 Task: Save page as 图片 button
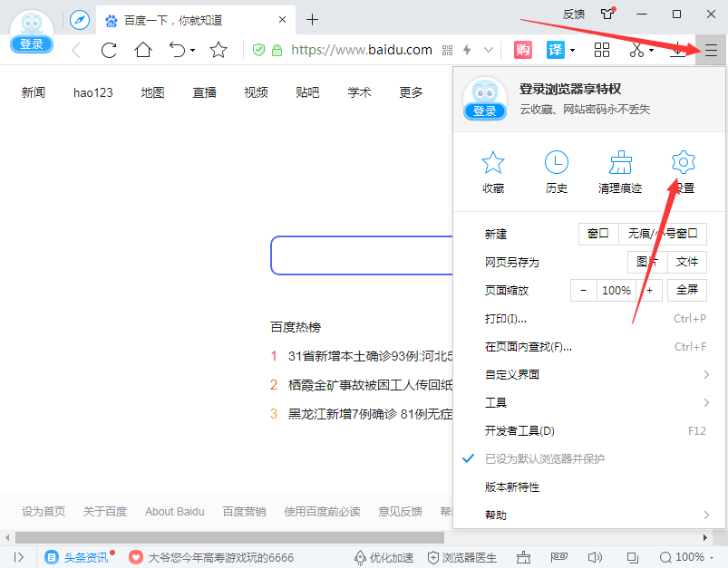[x=647, y=262]
